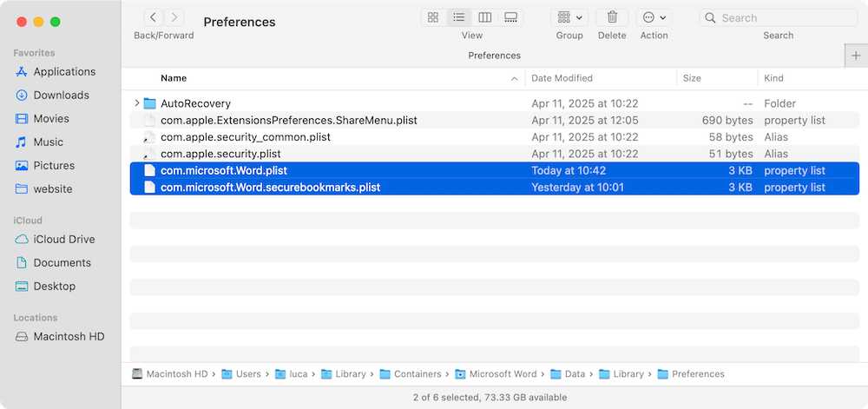Switch to list view

tap(459, 17)
